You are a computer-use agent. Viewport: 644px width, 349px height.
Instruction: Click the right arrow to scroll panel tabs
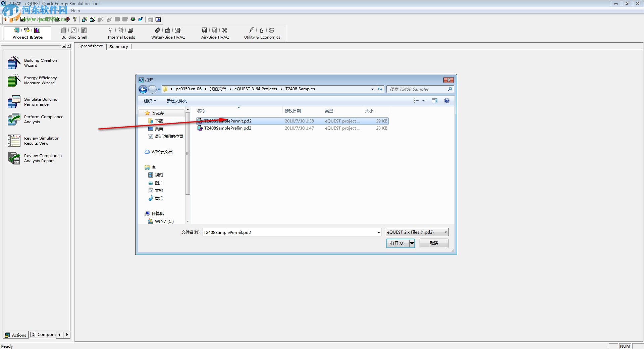(x=67, y=335)
